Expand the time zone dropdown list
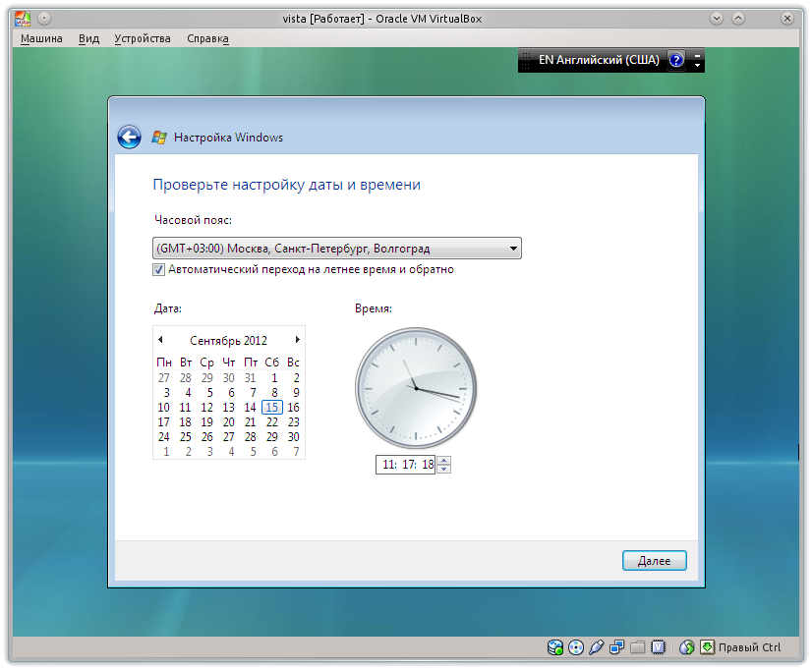Image resolution: width=812 pixels, height=670 pixels. pos(513,249)
